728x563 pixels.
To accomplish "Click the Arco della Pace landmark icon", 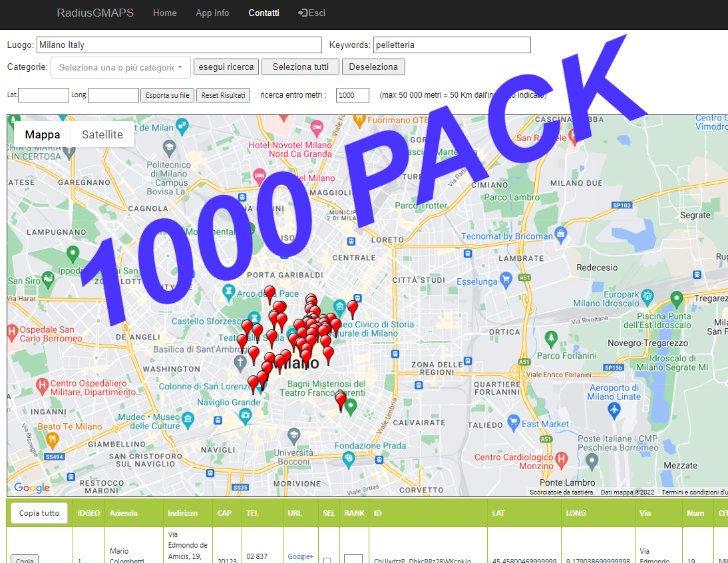I will 230,292.
